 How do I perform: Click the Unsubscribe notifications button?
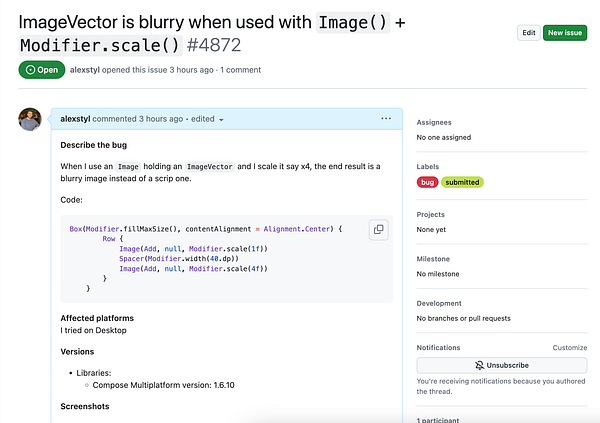(501, 366)
